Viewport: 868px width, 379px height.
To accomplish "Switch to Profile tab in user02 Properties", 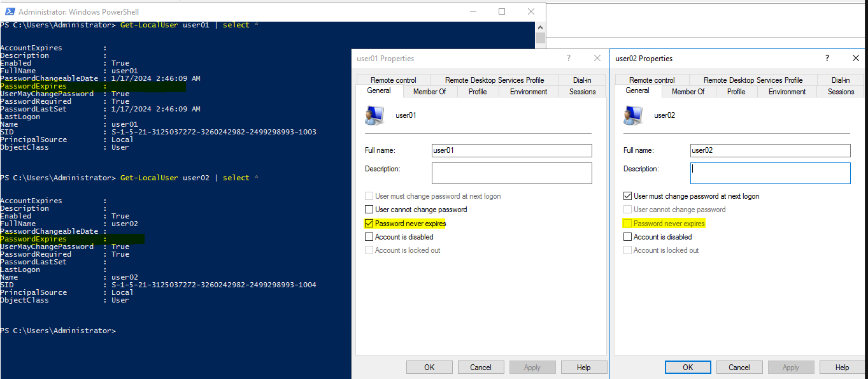I will pyautogui.click(x=736, y=92).
